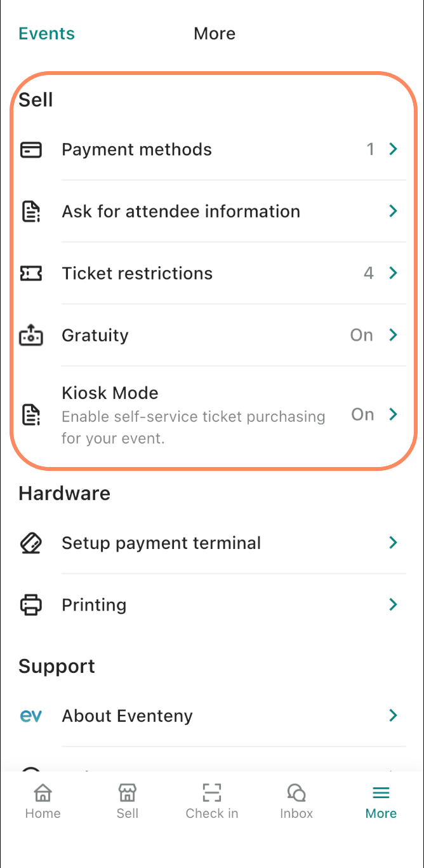Select the Sell tab in bottom bar
Viewport: 424px width, 868px height.
(x=128, y=801)
